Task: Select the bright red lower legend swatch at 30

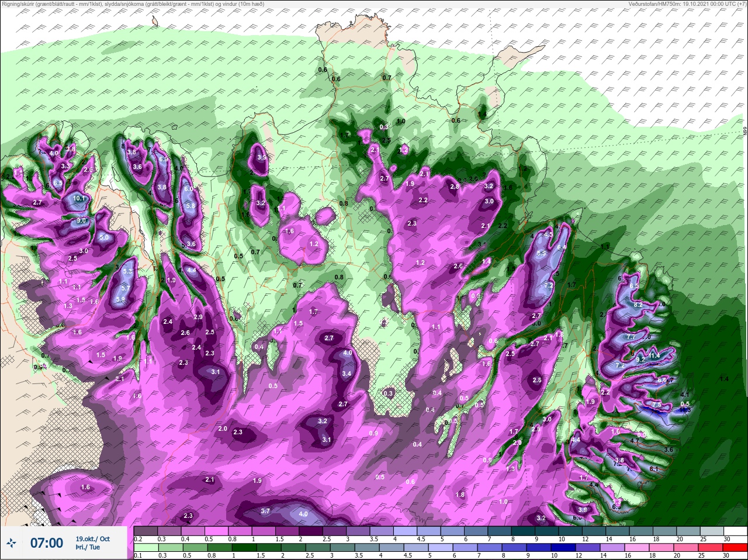Action: 736,548
